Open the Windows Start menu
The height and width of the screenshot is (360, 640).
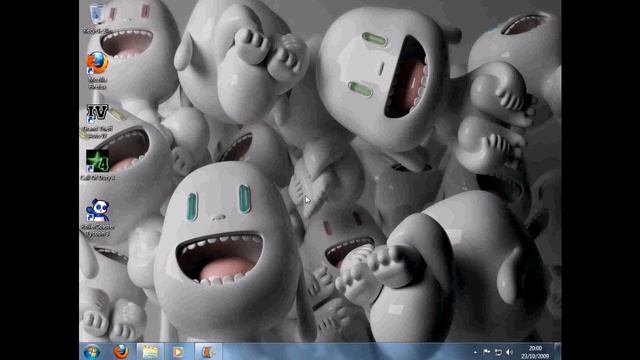click(91, 352)
